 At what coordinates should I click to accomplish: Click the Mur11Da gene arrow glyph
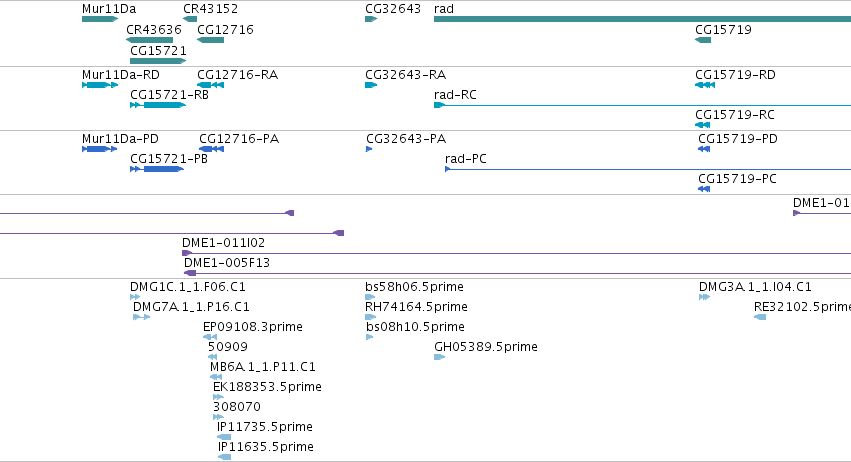[100, 19]
